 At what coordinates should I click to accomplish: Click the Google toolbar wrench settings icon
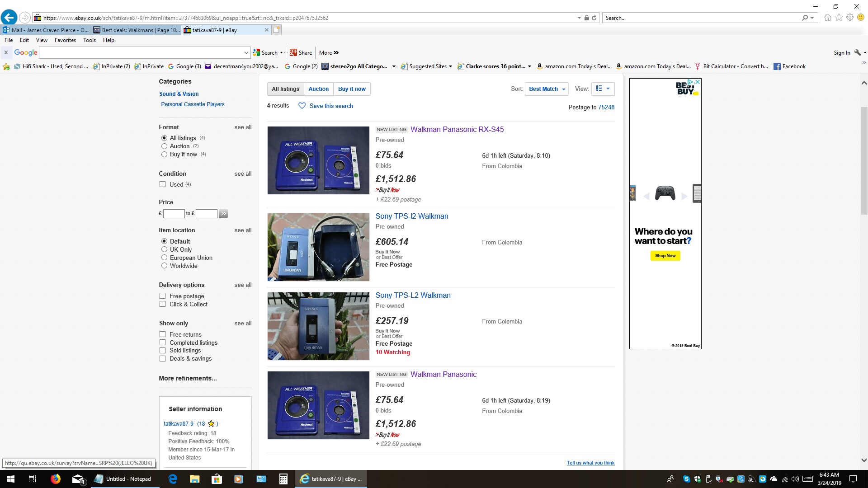click(x=857, y=52)
